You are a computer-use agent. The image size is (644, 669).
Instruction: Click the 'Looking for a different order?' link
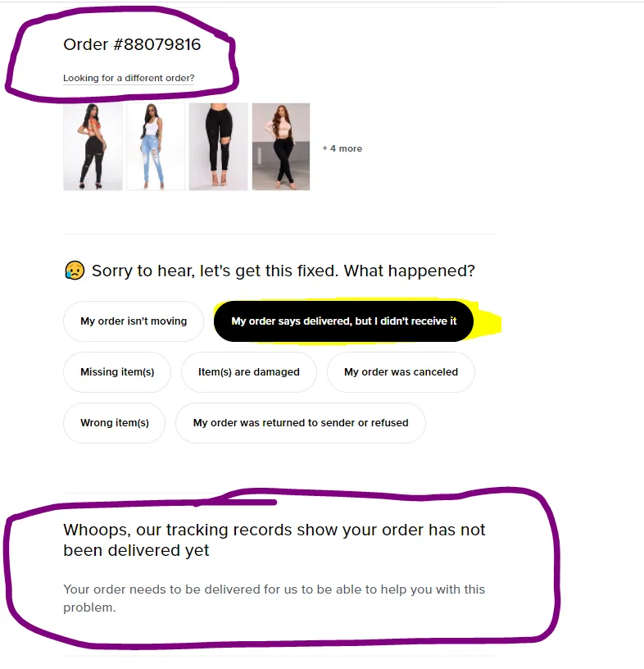coord(129,78)
